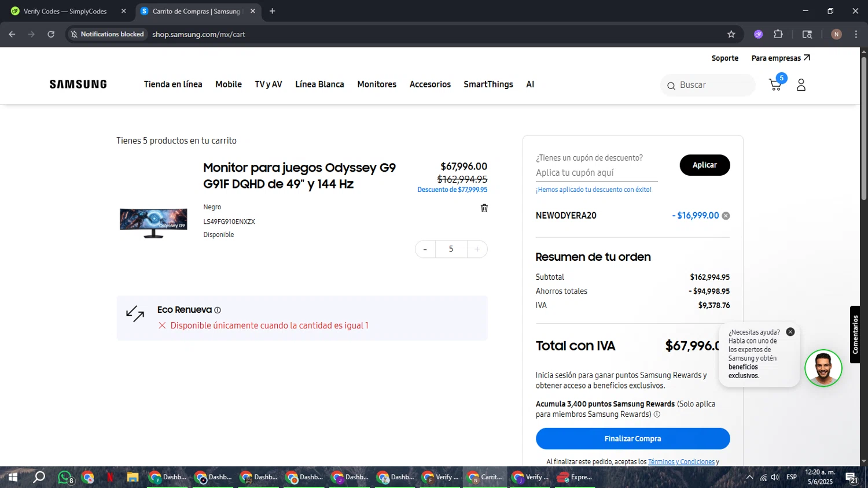Click the Notifications blocked chip
The width and height of the screenshot is (868, 488).
pyautogui.click(x=107, y=34)
